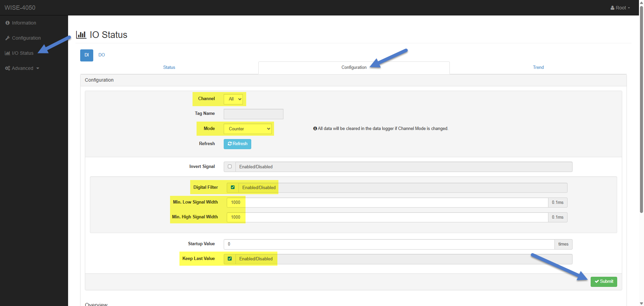The image size is (644, 306).
Task: Select the DI pill tab
Action: 87,55
